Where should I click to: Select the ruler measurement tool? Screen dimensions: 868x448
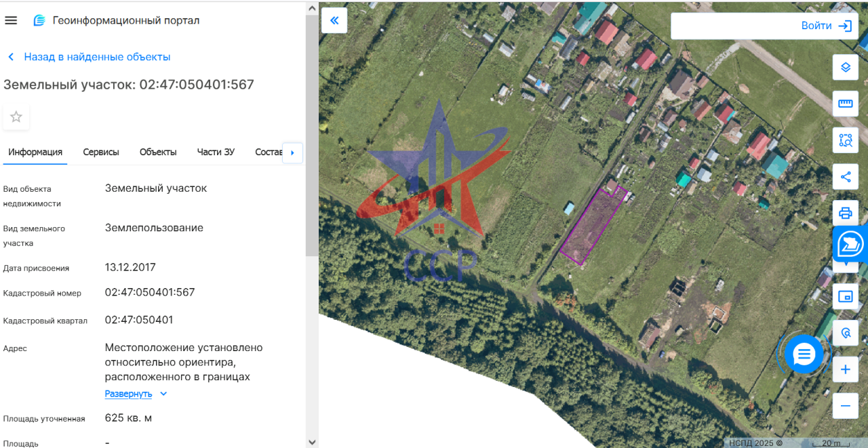pos(845,104)
